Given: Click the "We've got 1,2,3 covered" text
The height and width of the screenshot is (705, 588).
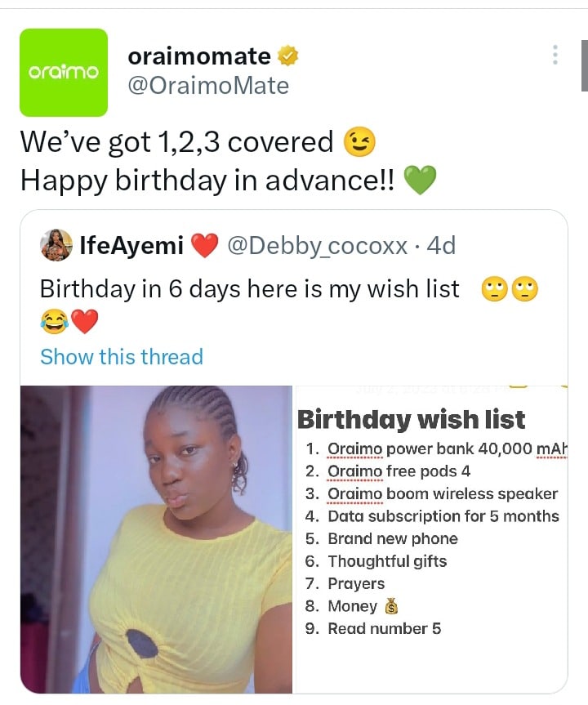Looking at the screenshot, I should click(176, 142).
